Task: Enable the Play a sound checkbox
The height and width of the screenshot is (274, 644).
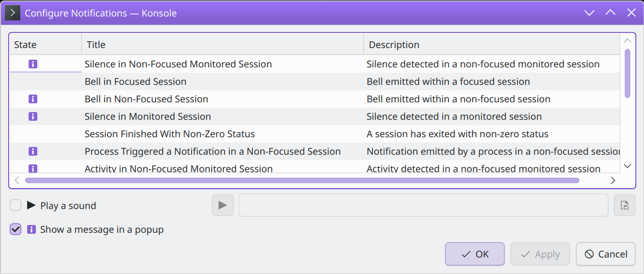Action: click(16, 206)
